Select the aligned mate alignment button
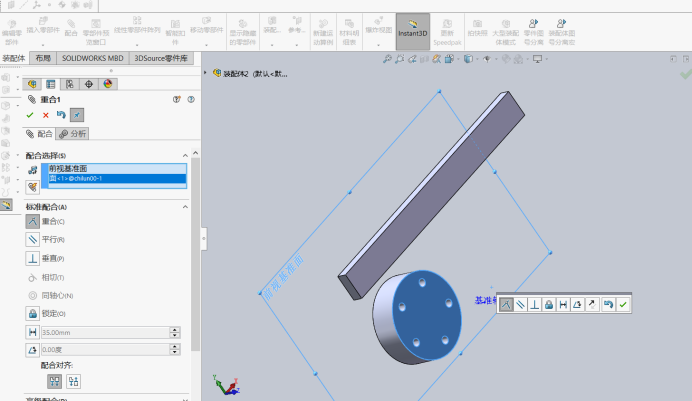 click(55, 382)
